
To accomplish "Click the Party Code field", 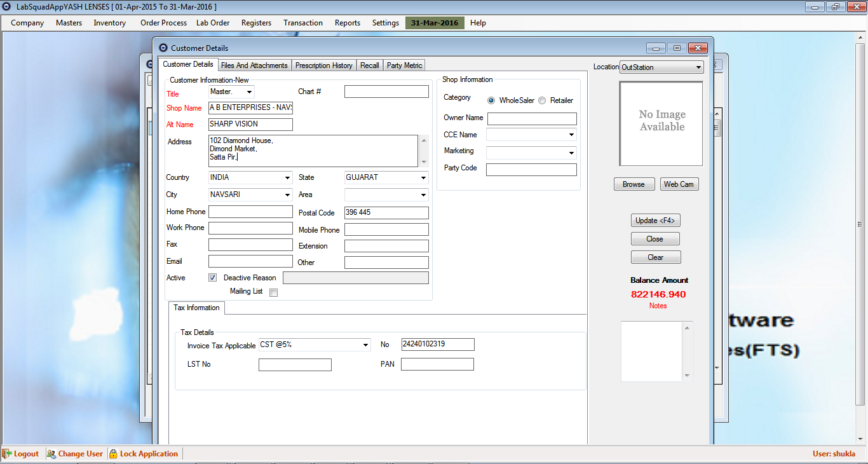I will coord(532,170).
